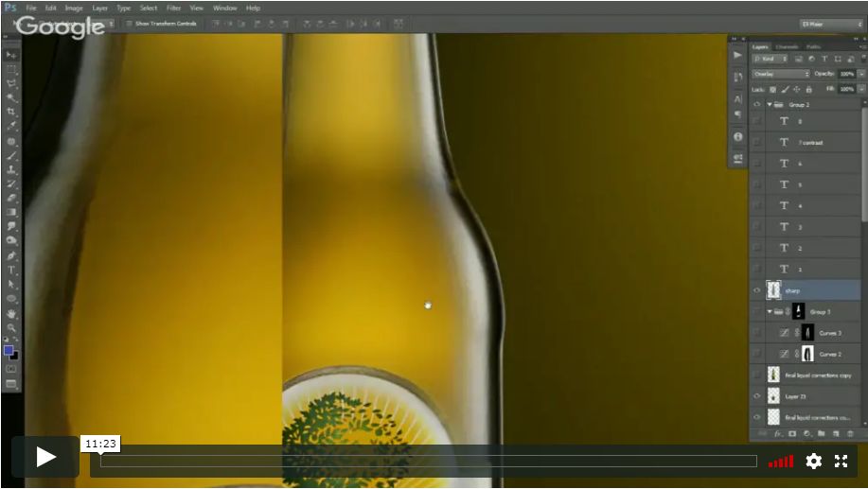Open Actions panel play icon
This screenshot has width=868, height=489.
737,55
